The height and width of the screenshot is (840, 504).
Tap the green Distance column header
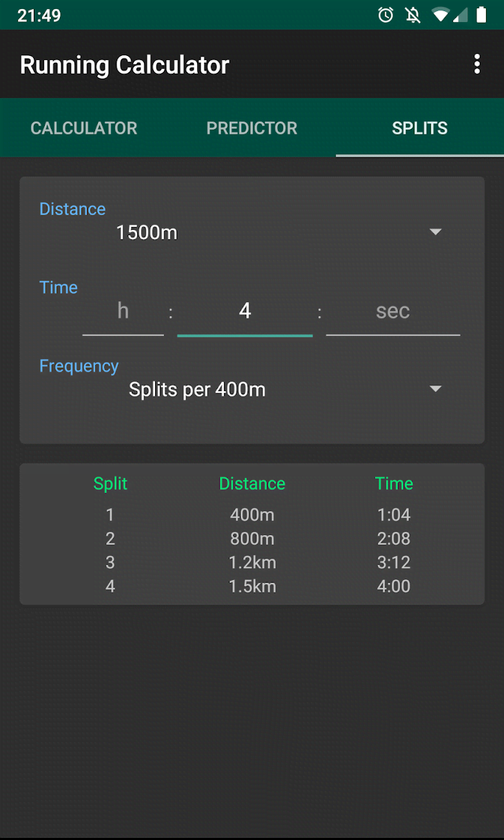252,483
